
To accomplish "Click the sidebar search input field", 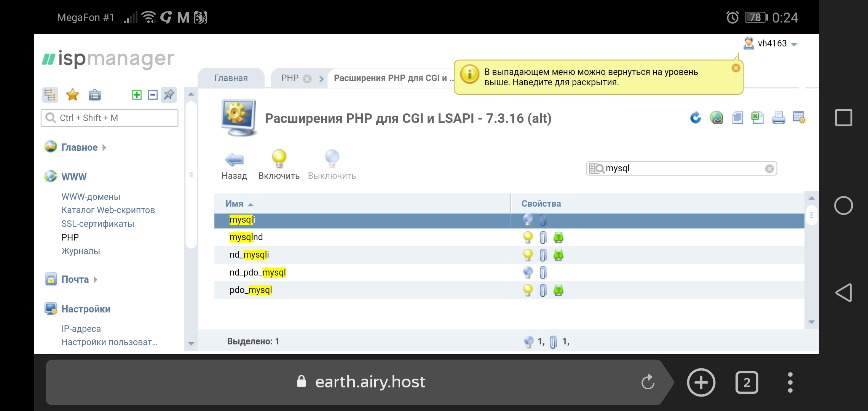I will click(114, 118).
